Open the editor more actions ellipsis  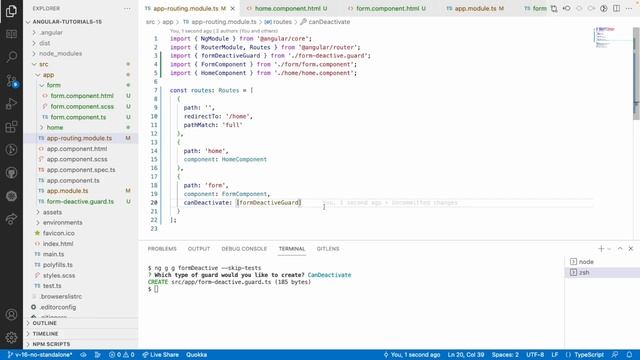[629, 9]
